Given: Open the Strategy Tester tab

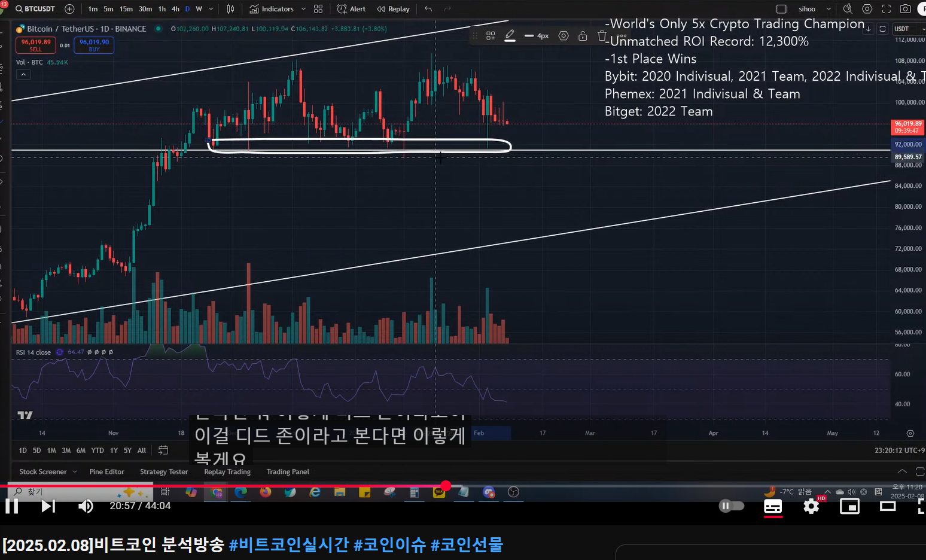Looking at the screenshot, I should click(x=164, y=471).
